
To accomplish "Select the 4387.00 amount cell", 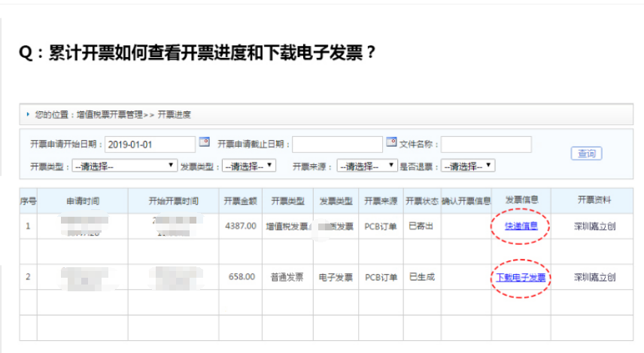I will point(240,226).
